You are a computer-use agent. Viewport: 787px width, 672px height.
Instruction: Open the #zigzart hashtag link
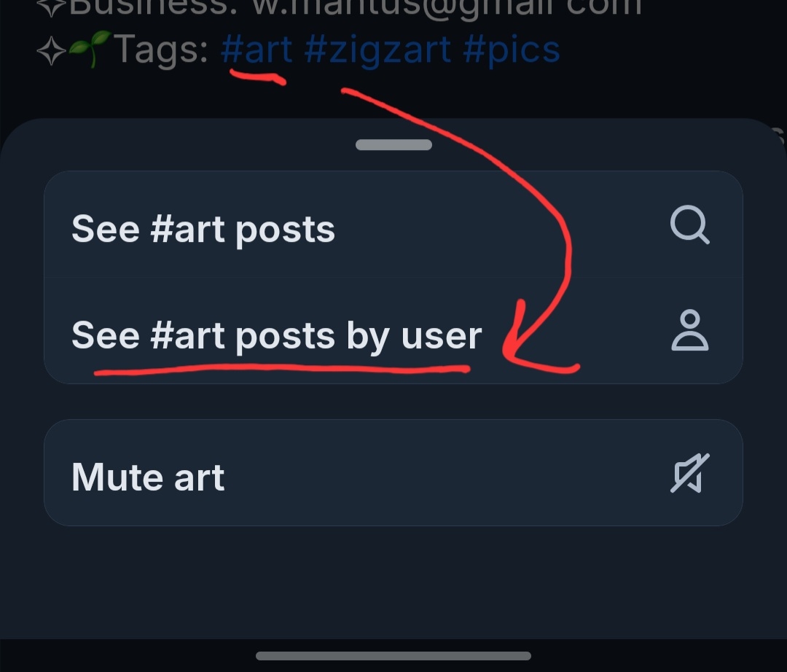376,50
